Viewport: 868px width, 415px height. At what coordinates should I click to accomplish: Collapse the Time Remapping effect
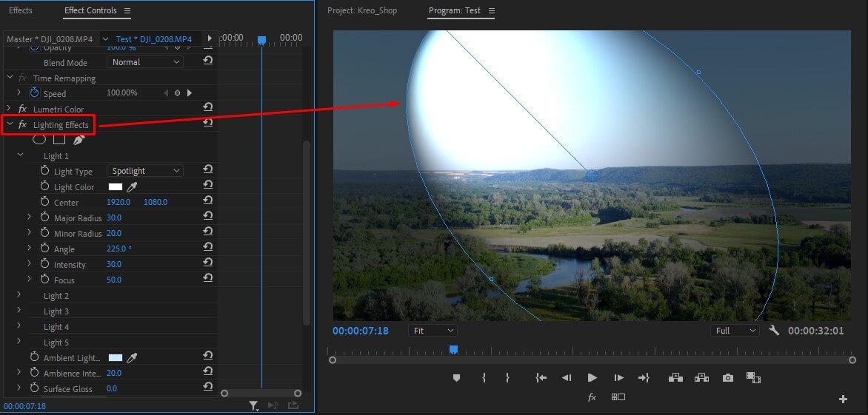[10, 78]
